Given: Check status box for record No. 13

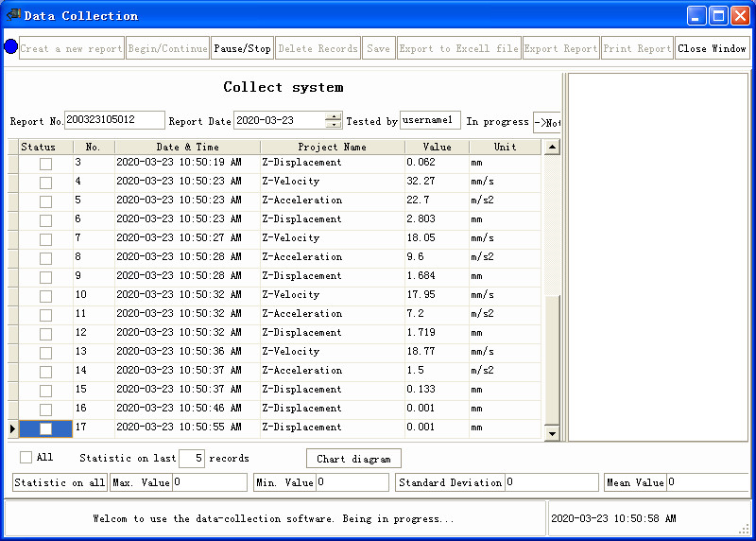Looking at the screenshot, I should (x=45, y=353).
